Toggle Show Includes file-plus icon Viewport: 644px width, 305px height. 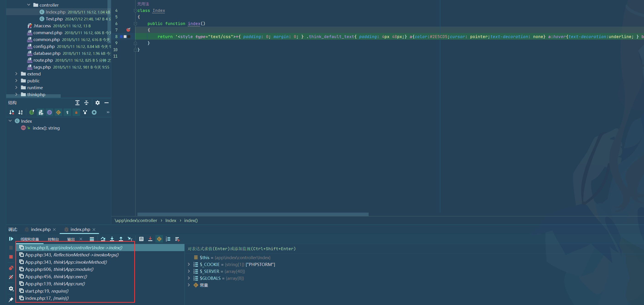41,112
